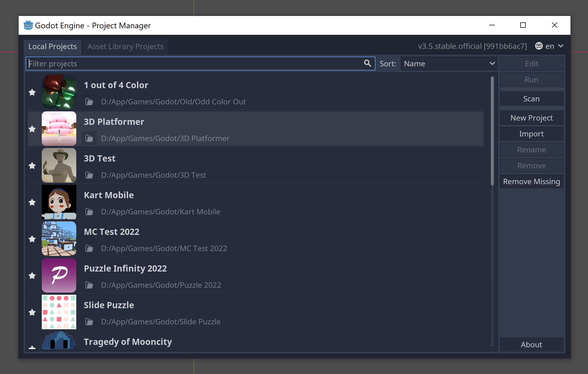Favorite the 1 out of 4 Color project
Image resolution: width=588 pixels, height=374 pixels.
click(32, 92)
